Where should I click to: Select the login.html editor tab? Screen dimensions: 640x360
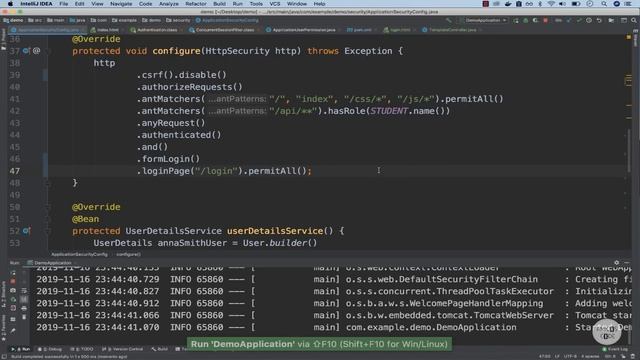pos(398,30)
